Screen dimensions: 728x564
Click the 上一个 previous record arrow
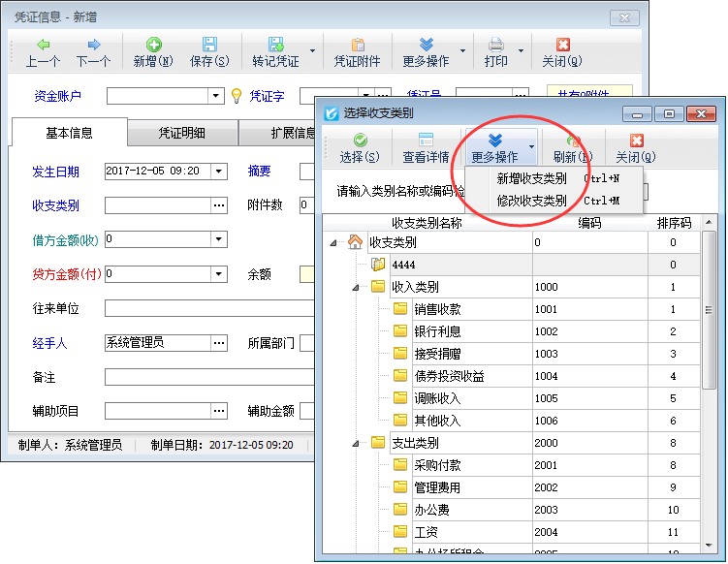(43, 46)
